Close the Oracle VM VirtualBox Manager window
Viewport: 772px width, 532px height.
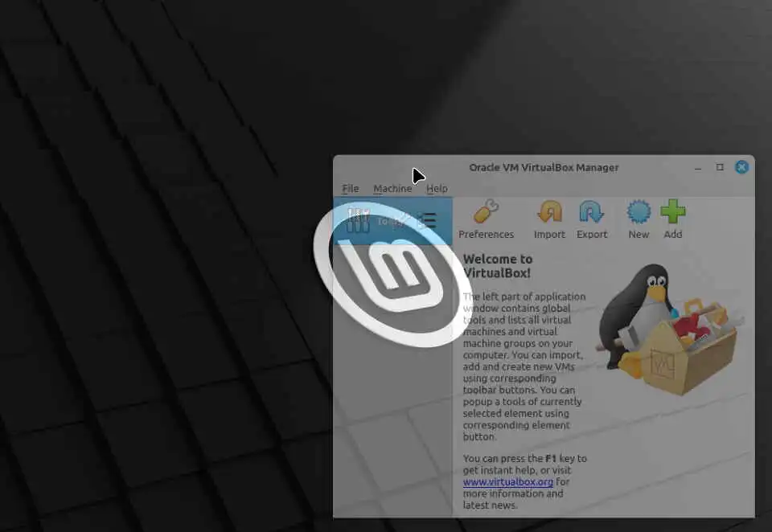tap(742, 167)
